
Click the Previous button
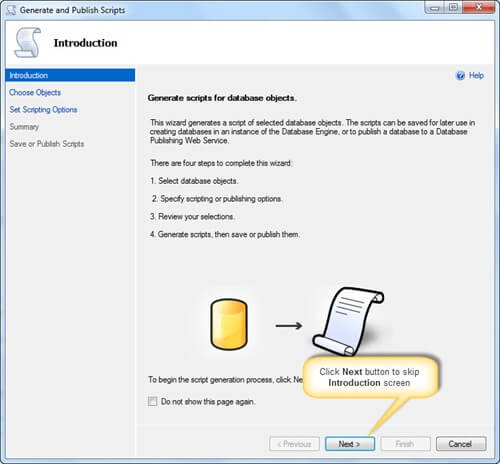point(294,444)
